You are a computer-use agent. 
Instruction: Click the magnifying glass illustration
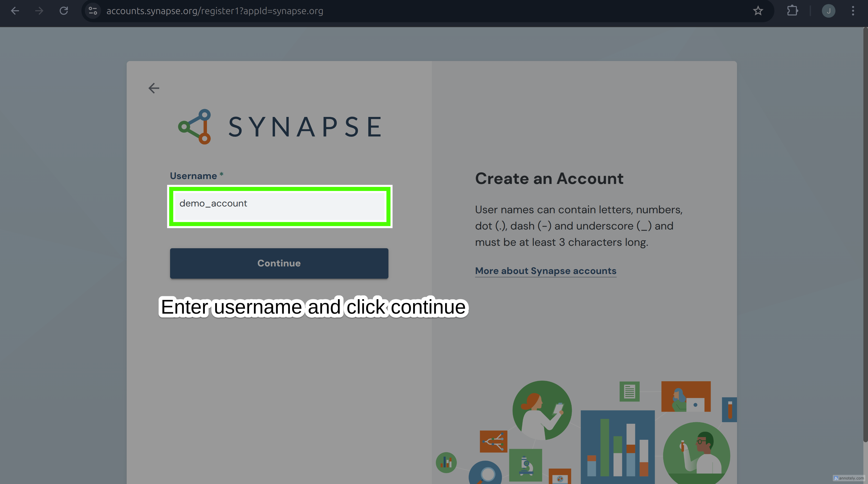tap(485, 473)
